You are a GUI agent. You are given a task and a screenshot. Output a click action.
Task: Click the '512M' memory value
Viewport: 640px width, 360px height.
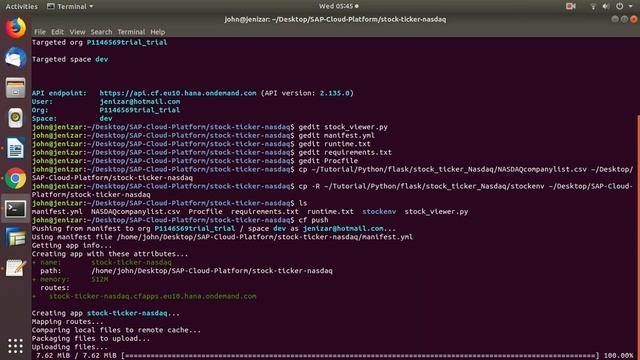[100, 279]
